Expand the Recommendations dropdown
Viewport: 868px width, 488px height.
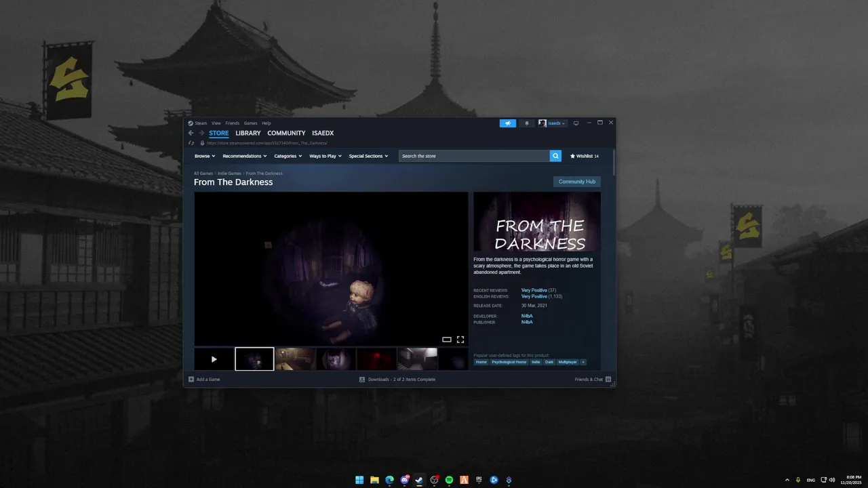pos(245,156)
